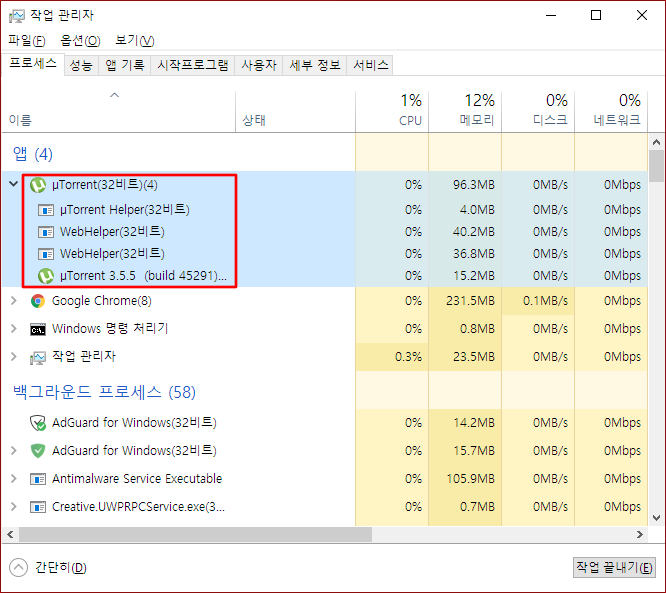Image resolution: width=666 pixels, height=593 pixels.
Task: Click the horizontal scrollbar right arrow
Action: coord(640,534)
